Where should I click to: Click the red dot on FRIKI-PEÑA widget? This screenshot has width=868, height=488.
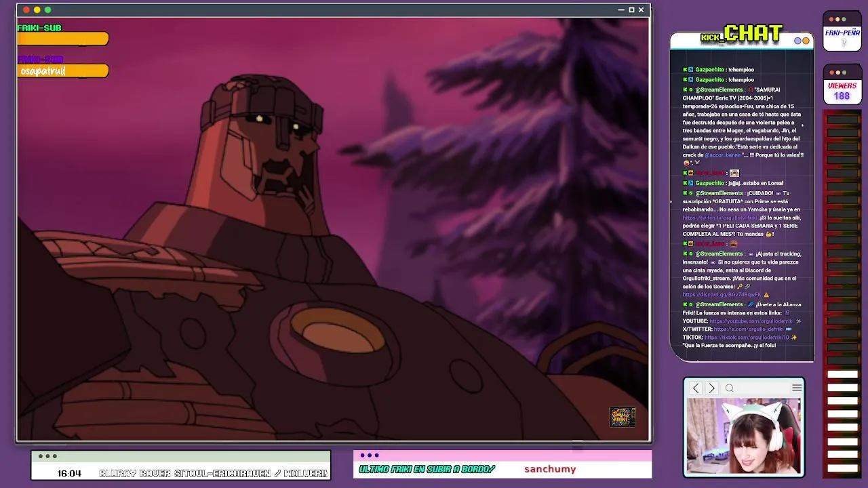pos(831,20)
